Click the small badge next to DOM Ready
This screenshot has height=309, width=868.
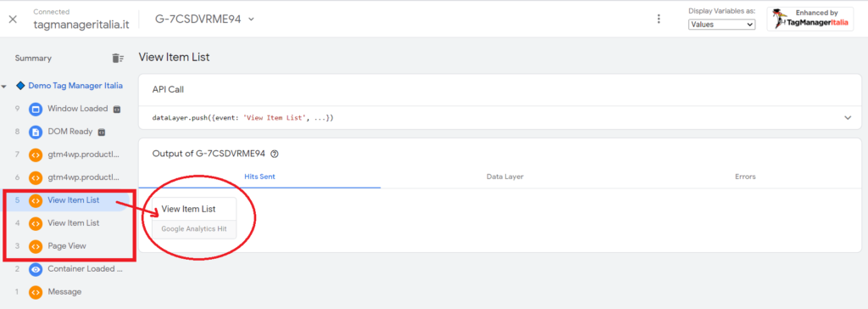click(102, 132)
